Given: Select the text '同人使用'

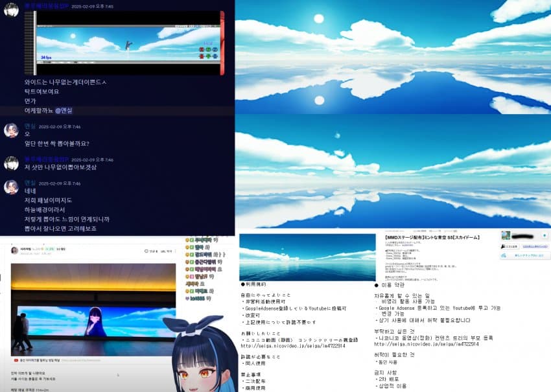Looking at the screenshot, I should click(255, 363).
